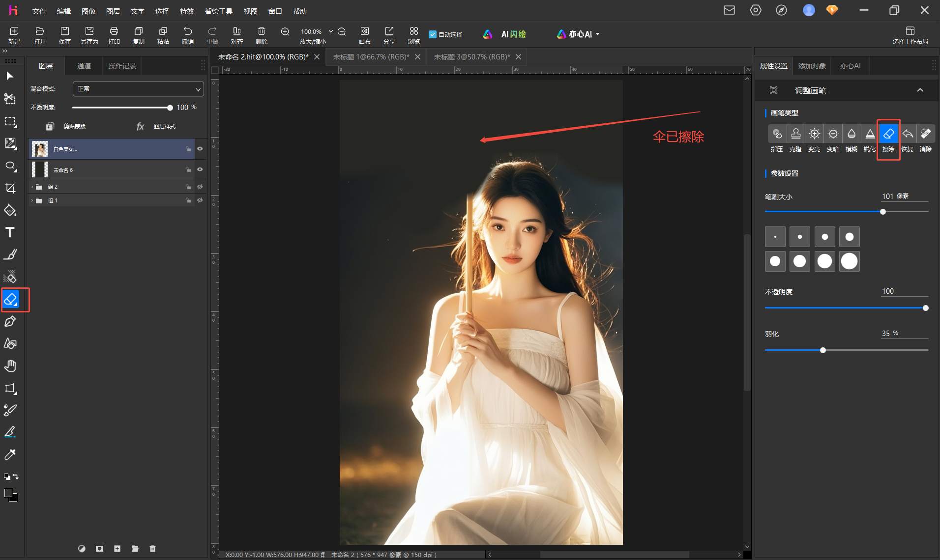Screen dimensions: 940x560
Task: Toggle lock on 未命名 6 layer
Action: pos(189,169)
